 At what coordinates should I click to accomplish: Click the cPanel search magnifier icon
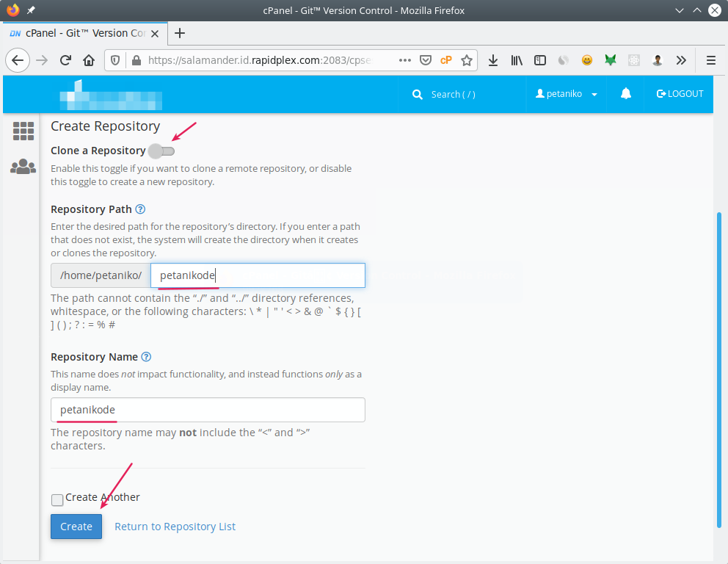tap(418, 94)
